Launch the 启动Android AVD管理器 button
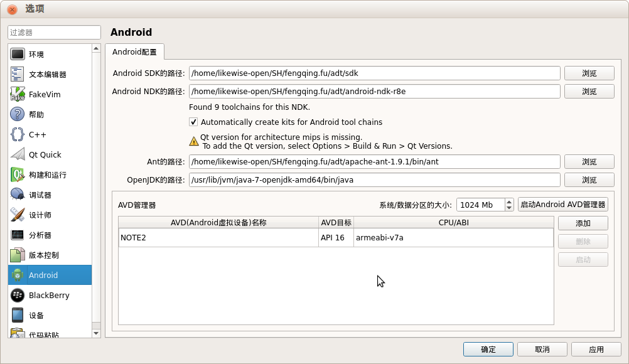The height and width of the screenshot is (364, 629). click(x=563, y=205)
